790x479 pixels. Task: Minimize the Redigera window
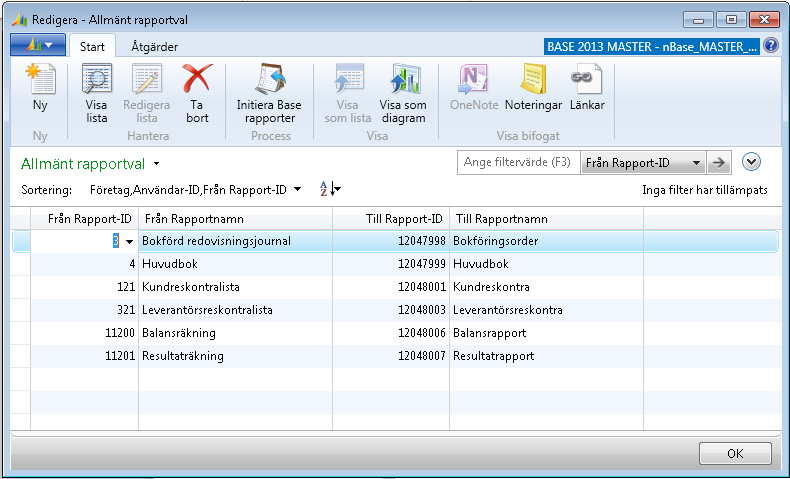click(698, 20)
